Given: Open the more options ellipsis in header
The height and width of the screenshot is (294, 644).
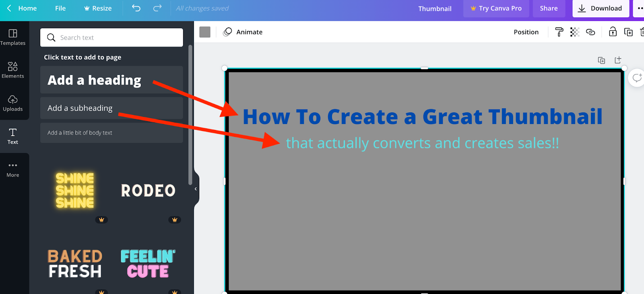Looking at the screenshot, I should (x=640, y=8).
